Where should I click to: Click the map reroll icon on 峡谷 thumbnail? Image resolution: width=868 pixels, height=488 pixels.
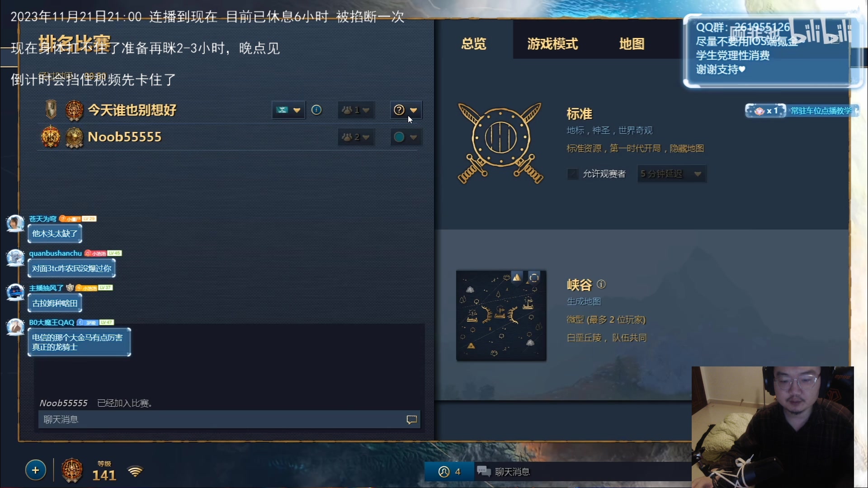click(x=534, y=277)
